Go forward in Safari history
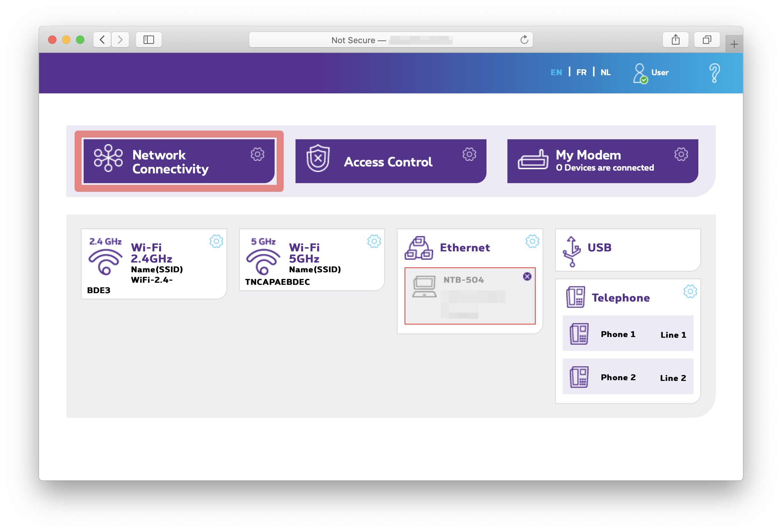782x532 pixels. (120, 40)
